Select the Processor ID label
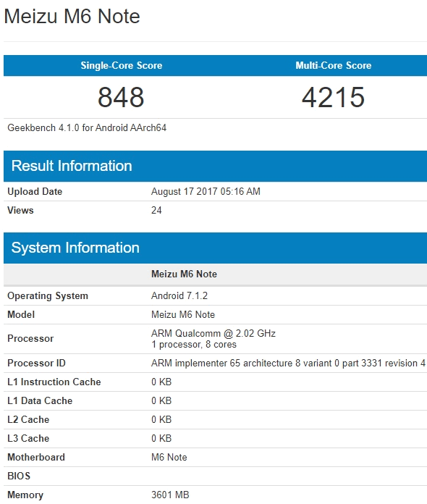This screenshot has width=427, height=504. click(x=36, y=363)
